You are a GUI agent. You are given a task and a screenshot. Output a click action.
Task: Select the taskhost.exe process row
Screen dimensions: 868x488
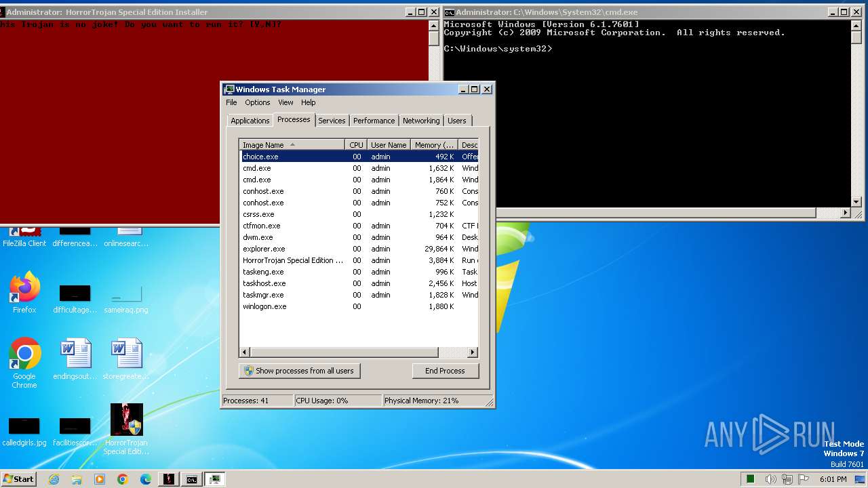coord(359,283)
